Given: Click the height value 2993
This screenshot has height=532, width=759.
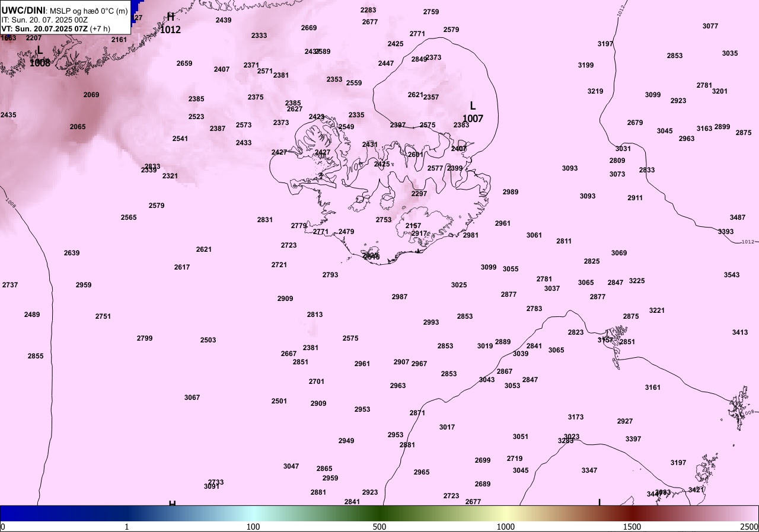Looking at the screenshot, I should coord(431,322).
